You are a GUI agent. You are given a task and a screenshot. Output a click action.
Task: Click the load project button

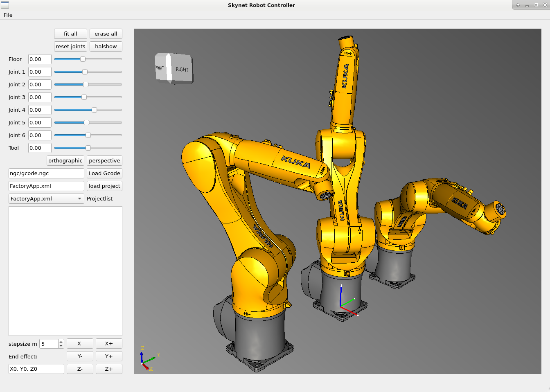click(x=104, y=186)
